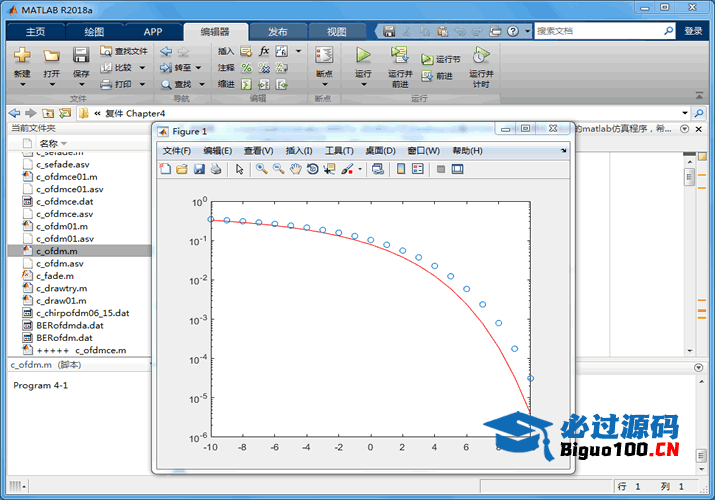This screenshot has height=500, width=715.
Task: Click the Help question mark icon
Action: [513, 31]
